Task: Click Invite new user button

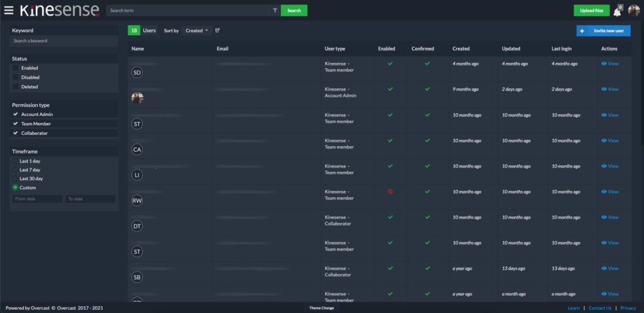Action: (603, 31)
